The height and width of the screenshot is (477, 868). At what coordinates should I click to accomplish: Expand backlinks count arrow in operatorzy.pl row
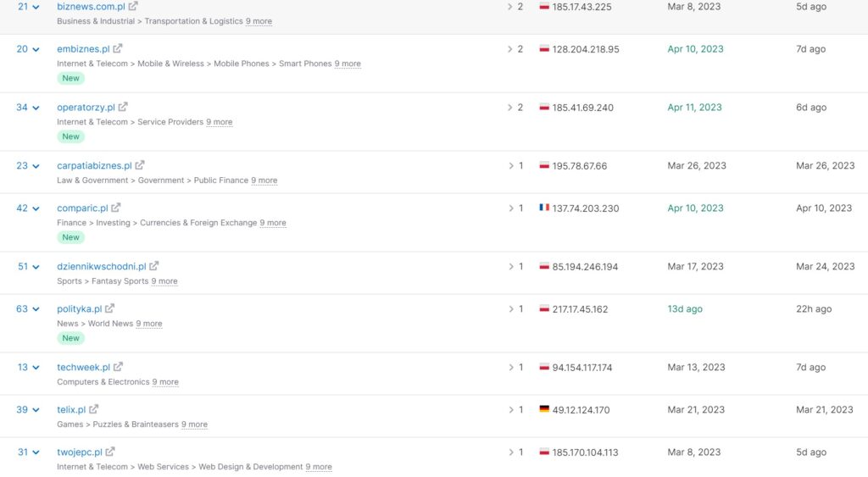509,108
